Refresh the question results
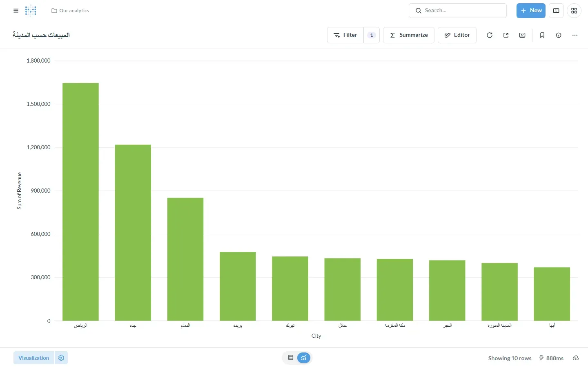The image size is (588, 368). tap(490, 35)
